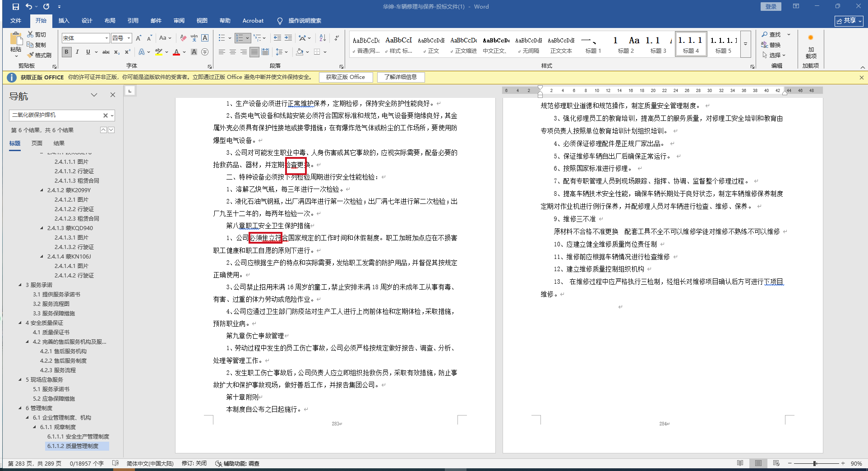Open the add-ins (加载项) button
Image resolution: width=868 pixels, height=471 pixels.
811,46
